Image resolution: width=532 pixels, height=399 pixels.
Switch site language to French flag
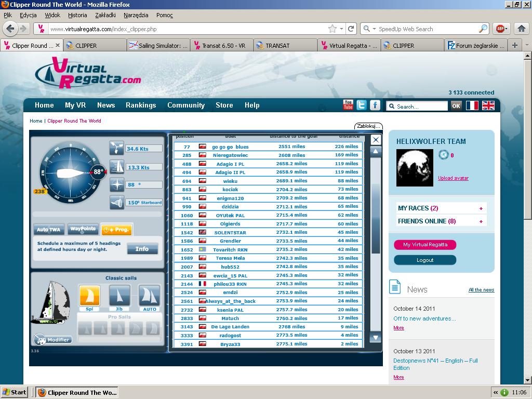coord(472,105)
